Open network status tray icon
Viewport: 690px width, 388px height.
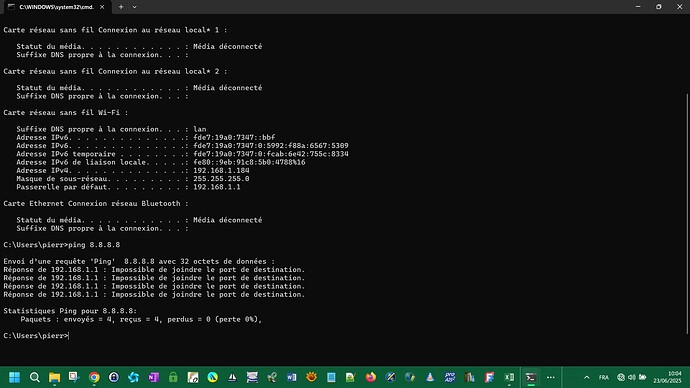[621, 377]
